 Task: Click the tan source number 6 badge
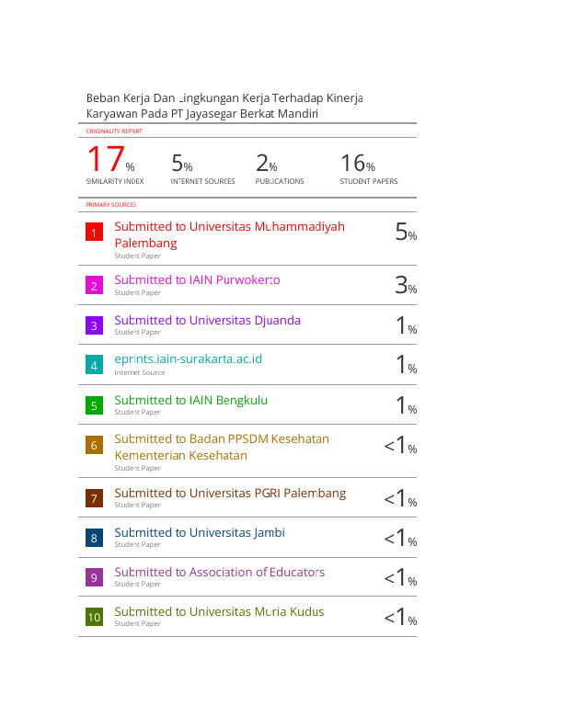coord(94,445)
